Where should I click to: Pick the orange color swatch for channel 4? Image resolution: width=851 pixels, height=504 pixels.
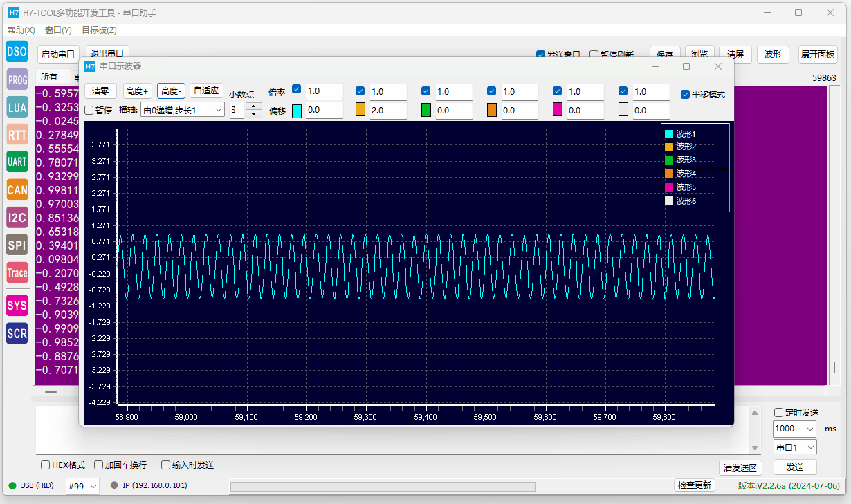tap(492, 110)
